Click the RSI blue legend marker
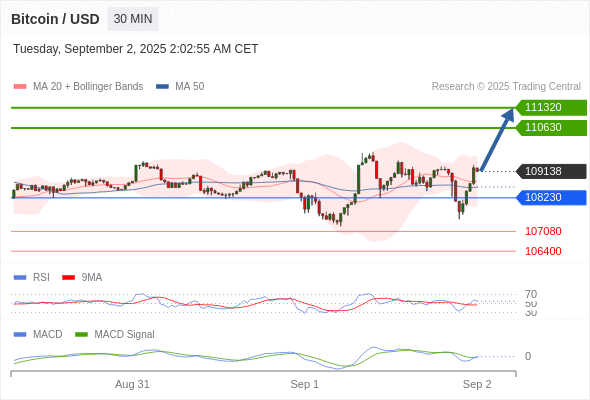This screenshot has height=400, width=590. point(20,278)
